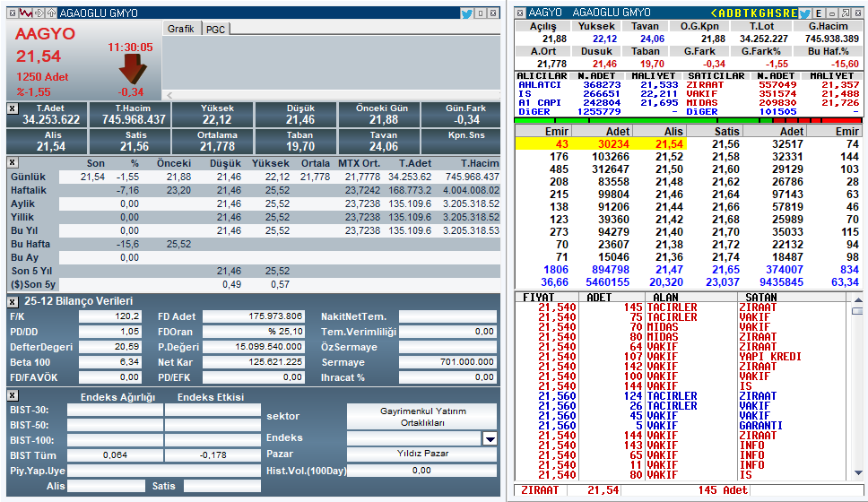The image size is (868, 502).
Task: Open the price chart icon in left title bar
Action: (x=25, y=13)
